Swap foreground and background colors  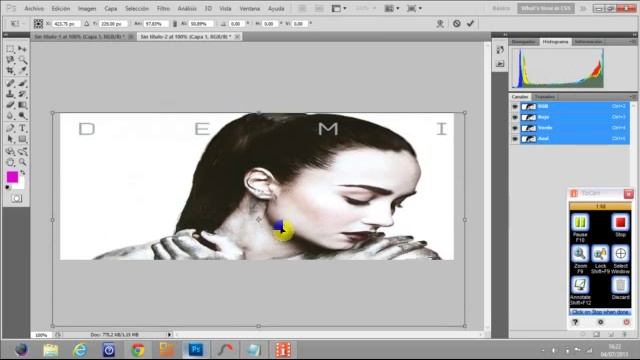click(x=23, y=173)
